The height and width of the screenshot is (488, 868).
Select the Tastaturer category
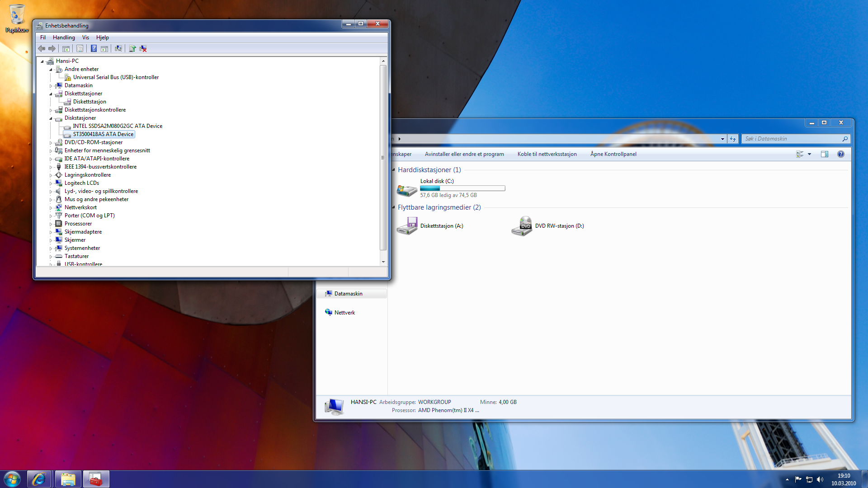click(x=76, y=256)
